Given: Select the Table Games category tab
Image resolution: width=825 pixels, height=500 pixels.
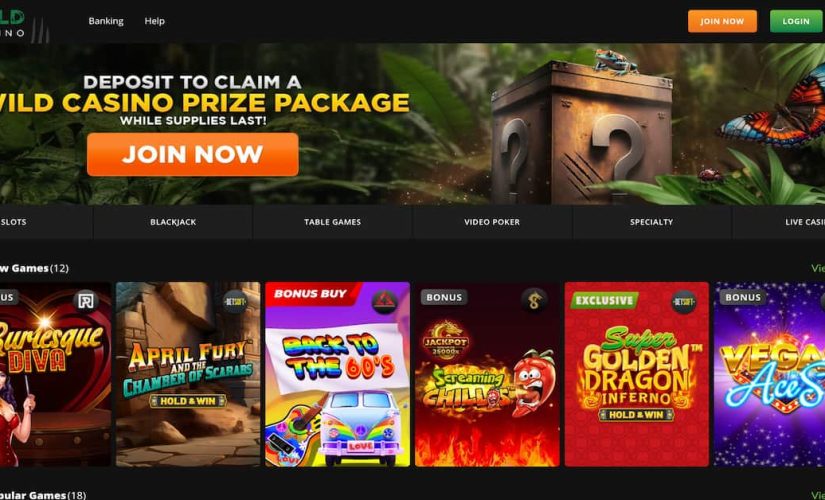Looking at the screenshot, I should [333, 222].
